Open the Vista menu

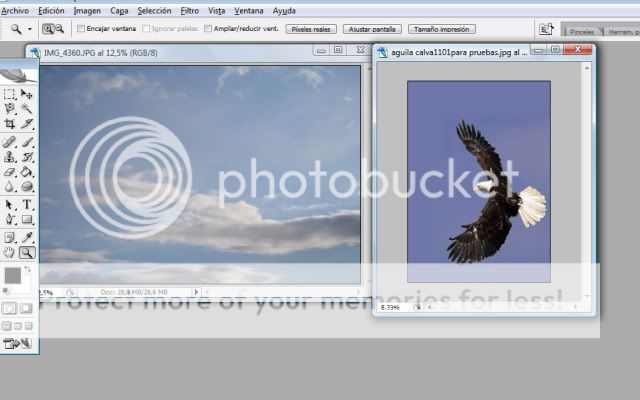217,11
